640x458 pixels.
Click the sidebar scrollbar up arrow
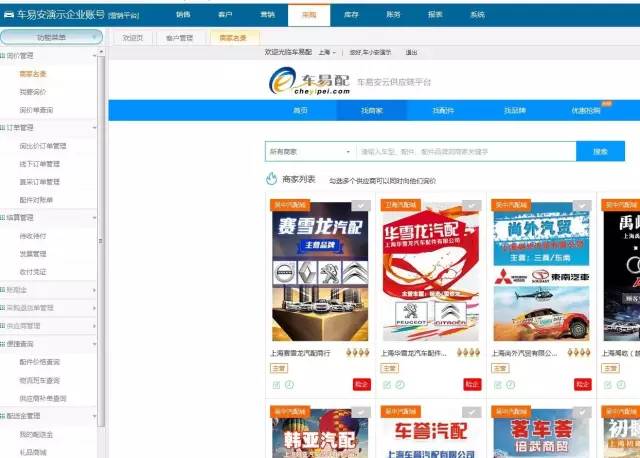[x=101, y=51]
